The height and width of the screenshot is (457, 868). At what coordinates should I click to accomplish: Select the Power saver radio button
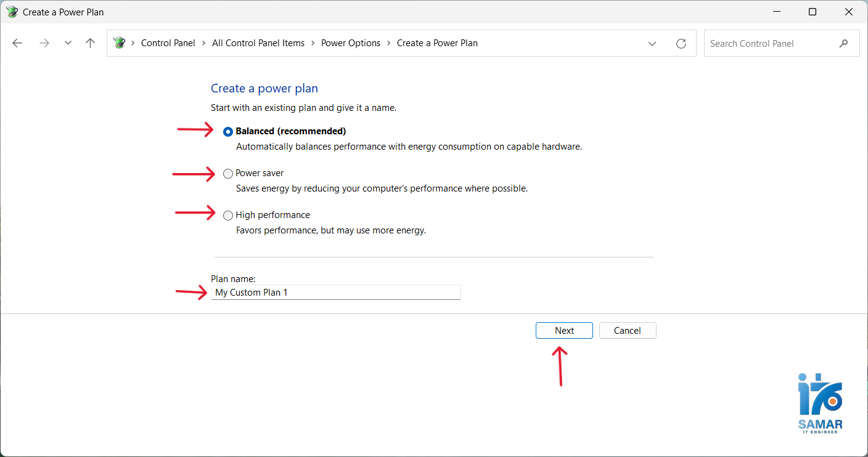tap(228, 174)
